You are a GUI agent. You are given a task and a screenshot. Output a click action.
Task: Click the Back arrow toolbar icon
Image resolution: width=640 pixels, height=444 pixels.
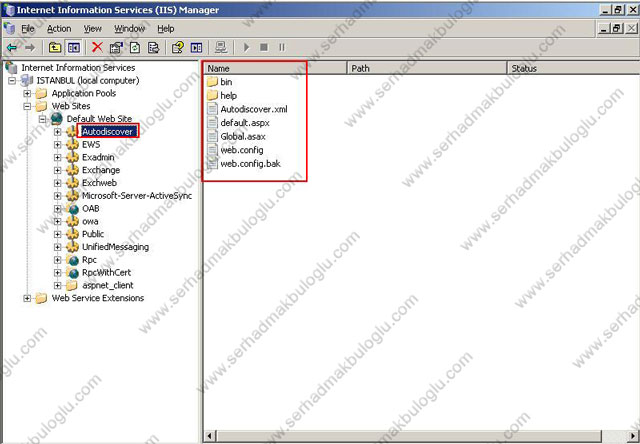coord(11,48)
